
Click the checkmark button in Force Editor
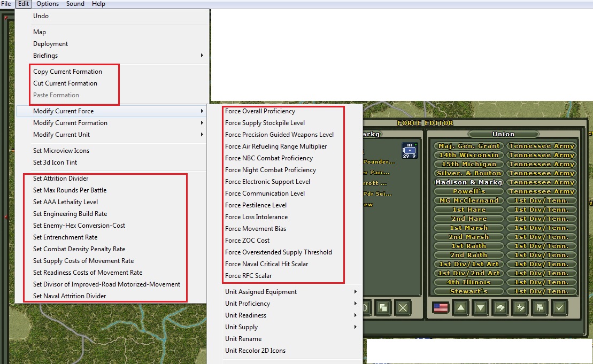pyautogui.click(x=559, y=308)
